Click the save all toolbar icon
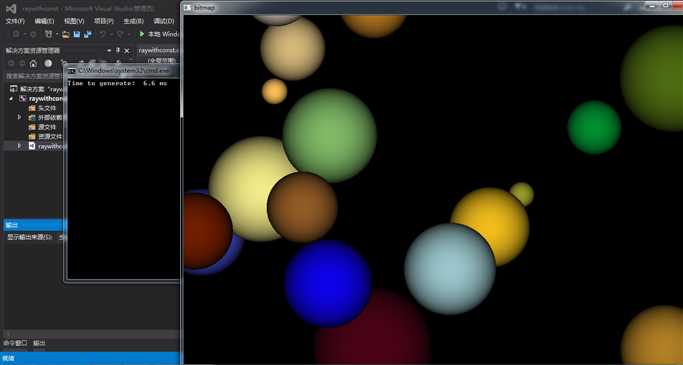Screen dimensions: 683x365 pyautogui.click(x=88, y=34)
